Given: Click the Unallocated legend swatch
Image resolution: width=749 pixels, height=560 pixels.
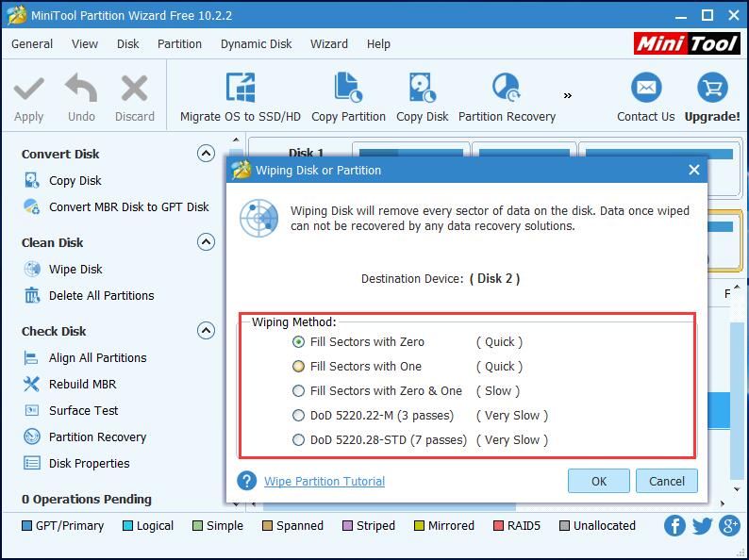Looking at the screenshot, I should click(564, 526).
